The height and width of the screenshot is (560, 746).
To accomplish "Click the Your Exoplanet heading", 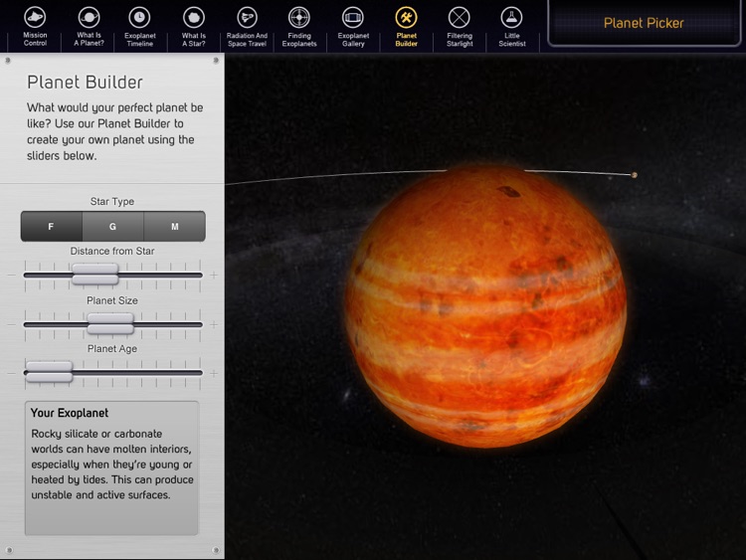I will [x=70, y=413].
